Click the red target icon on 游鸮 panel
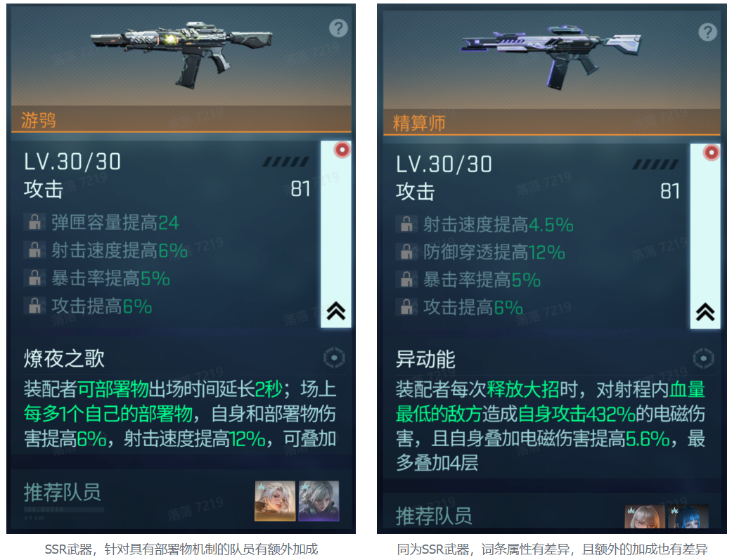This screenshot has height=560, width=732. (342, 150)
